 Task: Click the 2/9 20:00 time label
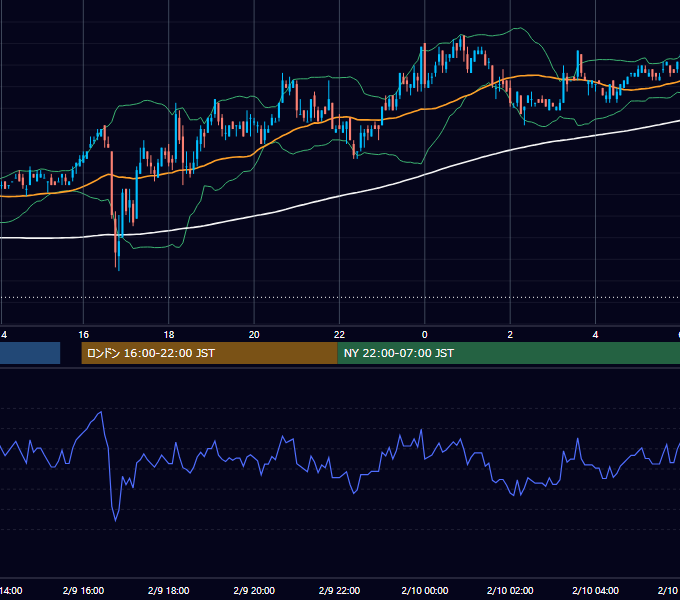pos(254,590)
